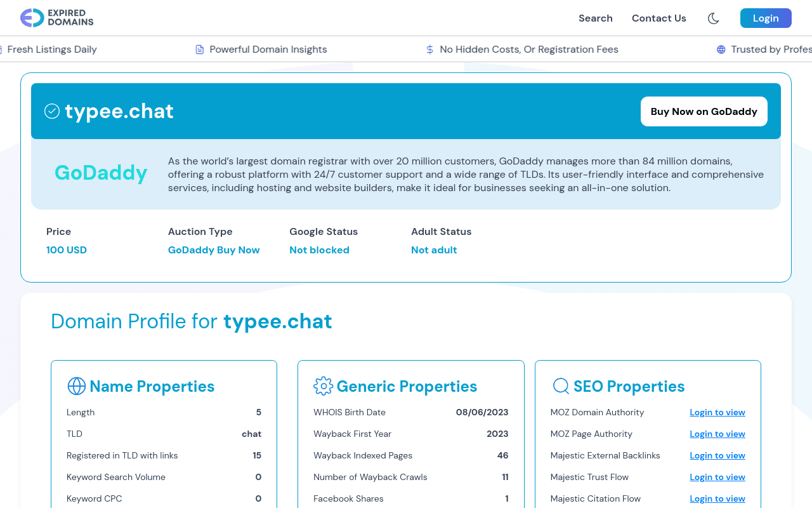Image resolution: width=812 pixels, height=508 pixels.
Task: Click No Hidden Costs, Or Registration Fees text
Action: (529, 50)
